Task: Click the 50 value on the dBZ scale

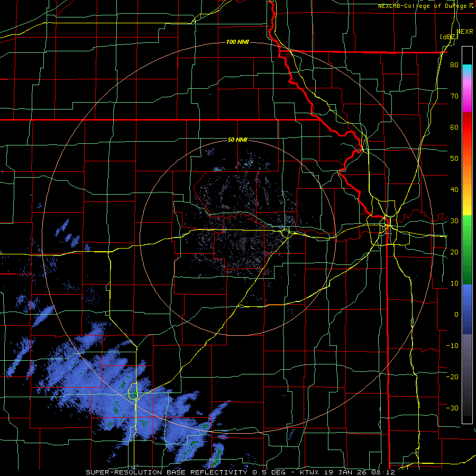Action: click(454, 158)
